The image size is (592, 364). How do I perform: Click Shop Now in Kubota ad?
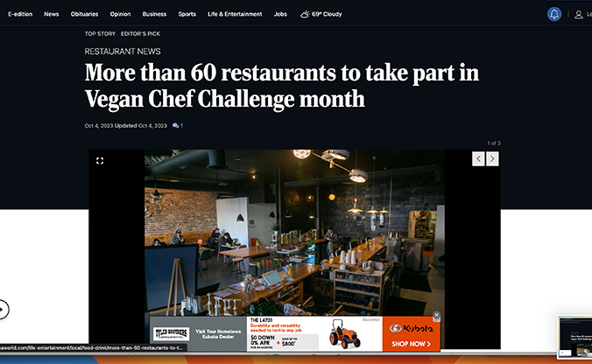tap(411, 344)
